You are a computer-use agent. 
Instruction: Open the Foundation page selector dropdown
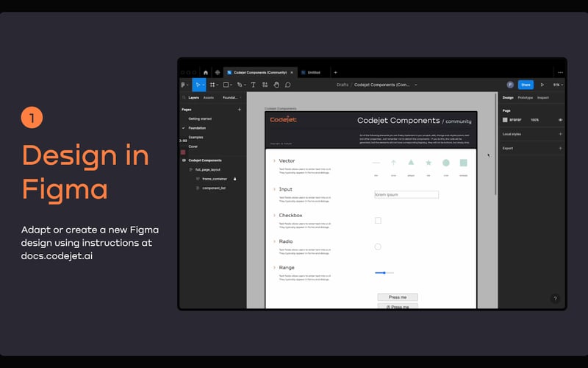(x=232, y=98)
